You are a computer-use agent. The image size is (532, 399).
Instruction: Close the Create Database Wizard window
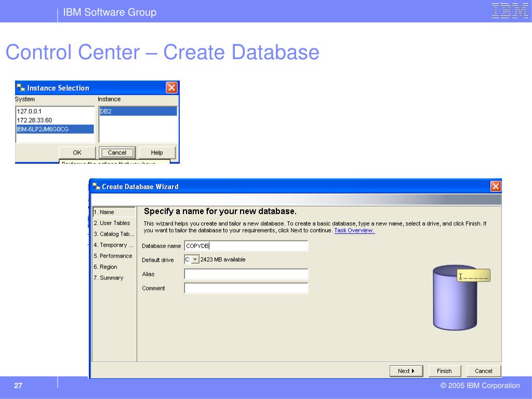(496, 187)
